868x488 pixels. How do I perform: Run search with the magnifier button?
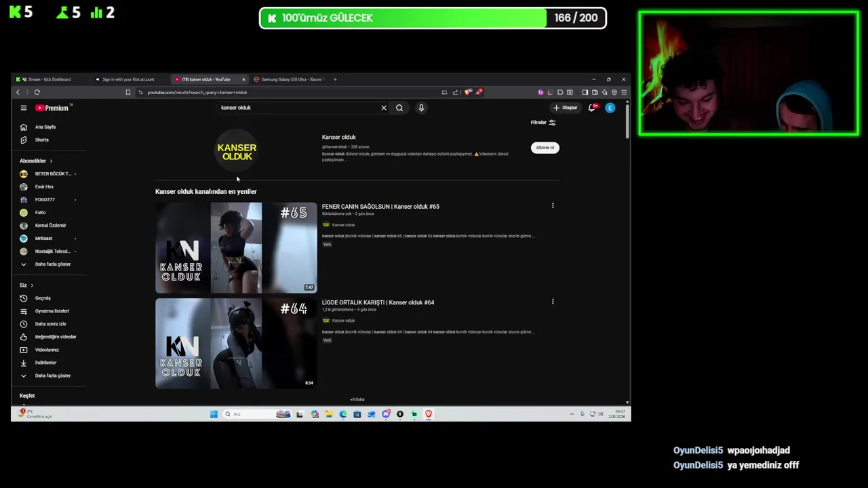(x=399, y=108)
